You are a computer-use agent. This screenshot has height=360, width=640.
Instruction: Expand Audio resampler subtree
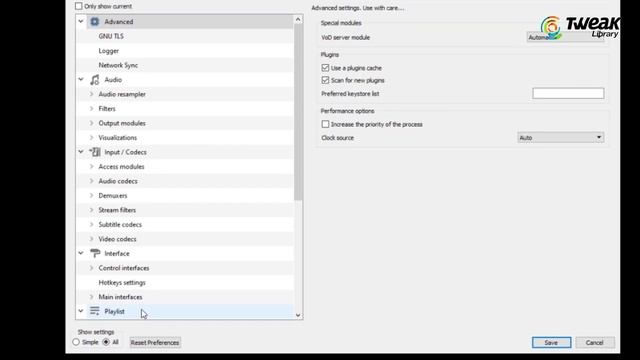click(x=91, y=94)
